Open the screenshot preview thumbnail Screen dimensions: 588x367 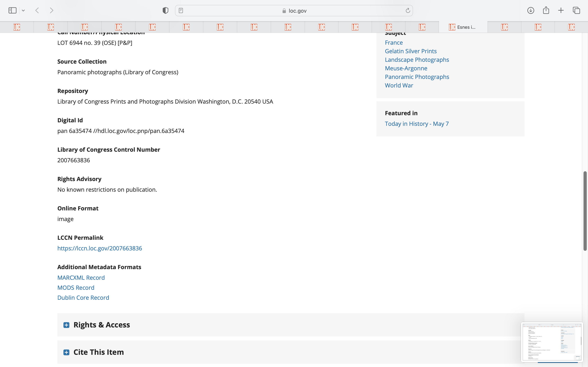(551, 342)
